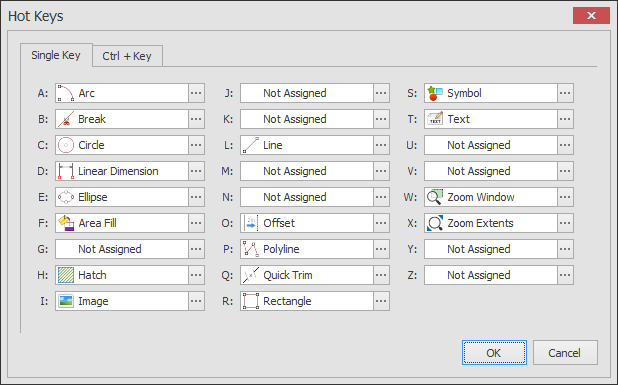
Task: Click the Zoom Window magnifier icon
Action: tap(435, 197)
